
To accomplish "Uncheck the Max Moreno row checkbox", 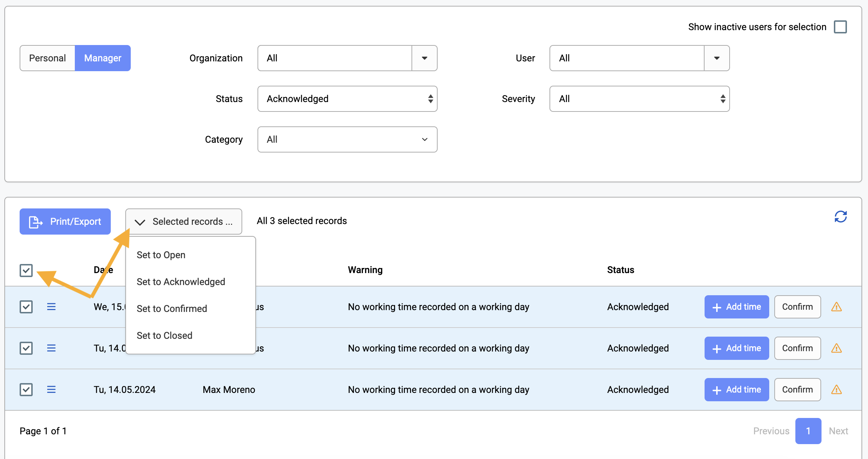I will (x=26, y=390).
